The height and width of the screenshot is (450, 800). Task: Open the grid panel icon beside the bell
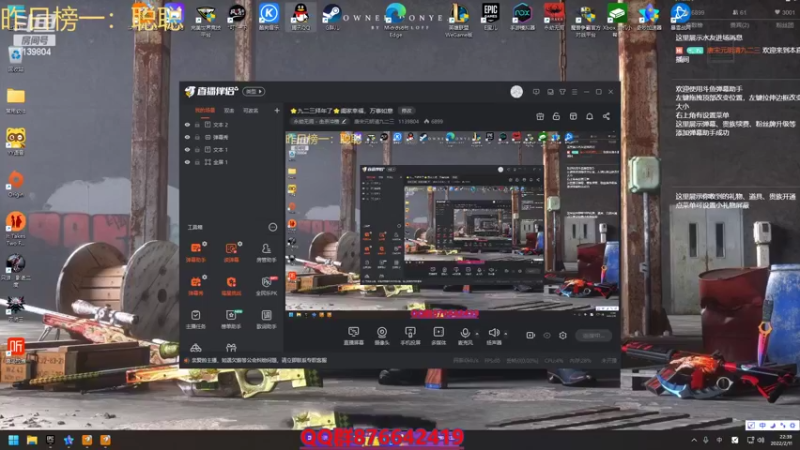[x=573, y=116]
